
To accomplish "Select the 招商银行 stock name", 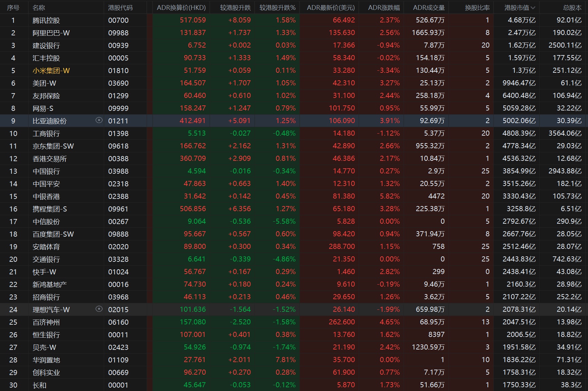I will (46, 297).
